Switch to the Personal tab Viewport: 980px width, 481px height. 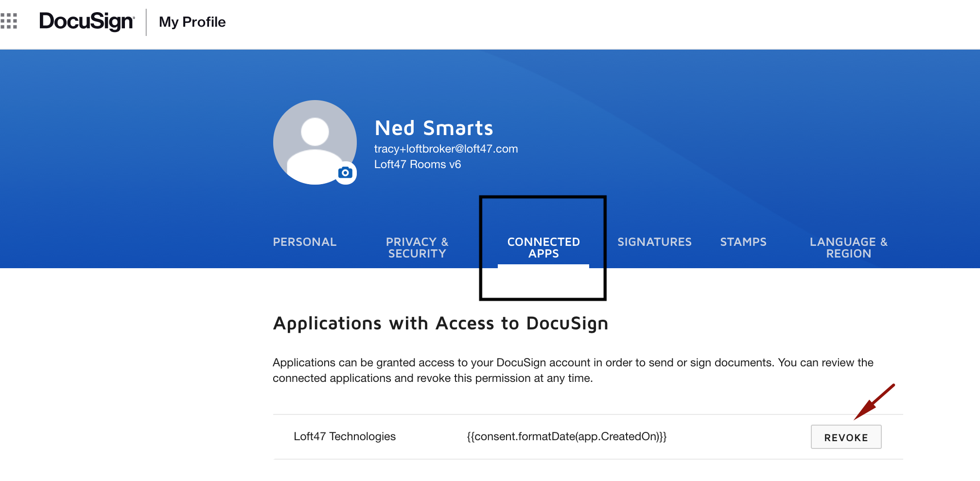click(304, 242)
